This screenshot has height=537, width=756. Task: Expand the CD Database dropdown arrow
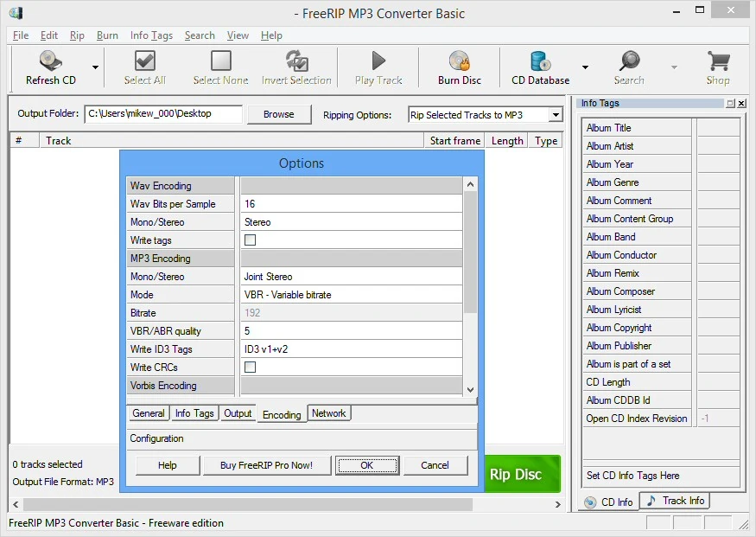click(585, 67)
